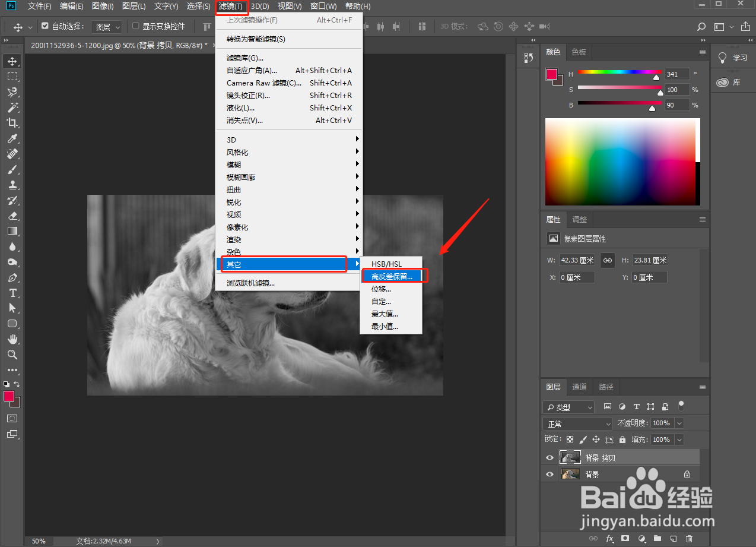Create new adjustment layer icon
The height and width of the screenshot is (547, 756).
tap(641, 539)
